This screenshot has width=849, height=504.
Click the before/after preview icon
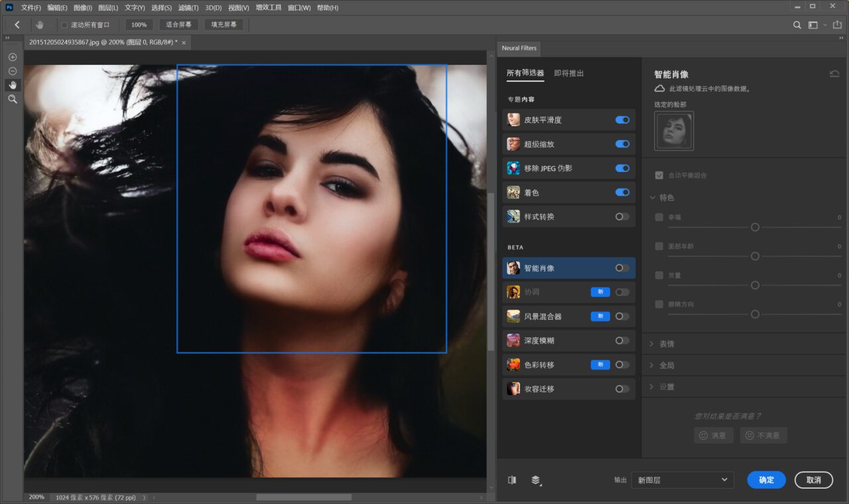point(512,480)
